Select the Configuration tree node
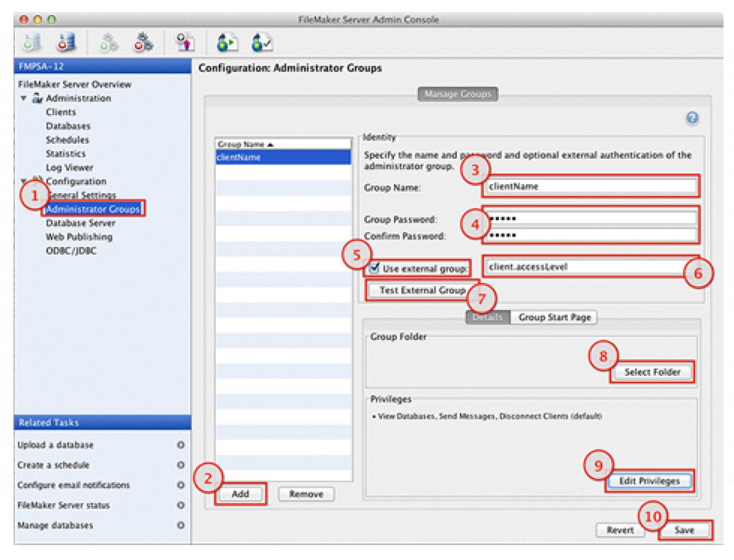The image size is (734, 560). (76, 181)
